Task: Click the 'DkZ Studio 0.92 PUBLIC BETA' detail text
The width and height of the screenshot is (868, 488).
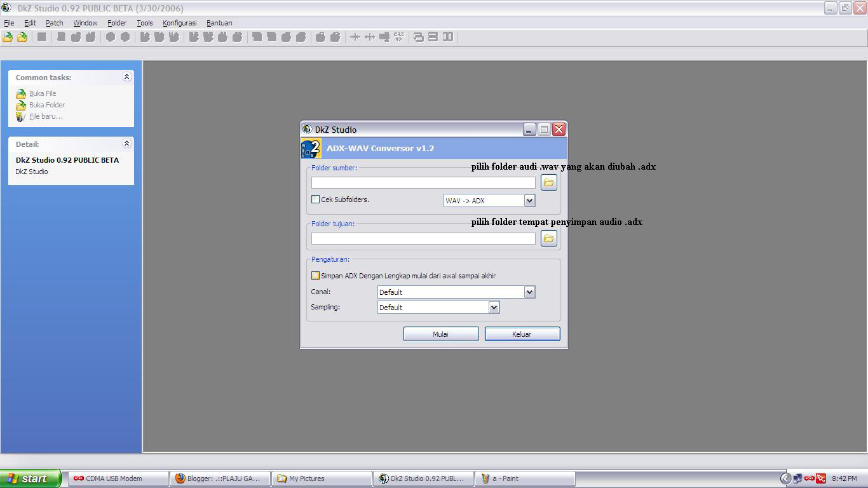Action: coord(67,160)
